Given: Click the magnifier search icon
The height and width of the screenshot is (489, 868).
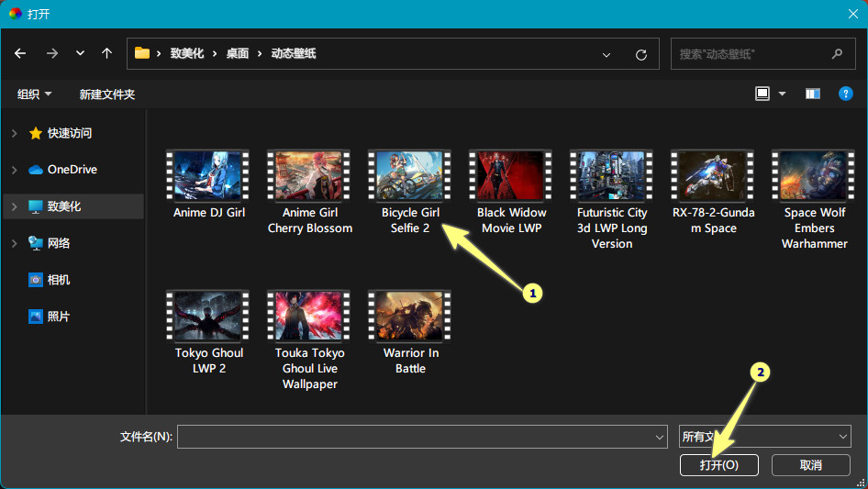Looking at the screenshot, I should tap(837, 54).
